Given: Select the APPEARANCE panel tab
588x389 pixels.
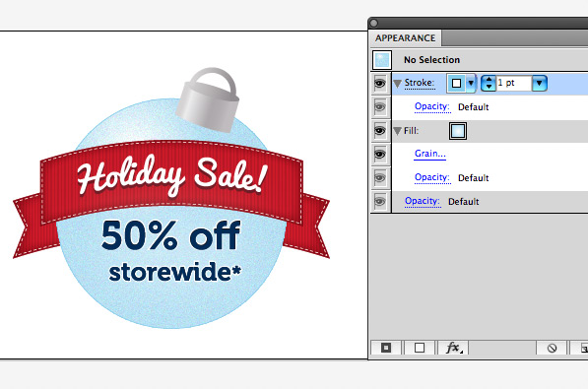Looking at the screenshot, I should (x=406, y=37).
